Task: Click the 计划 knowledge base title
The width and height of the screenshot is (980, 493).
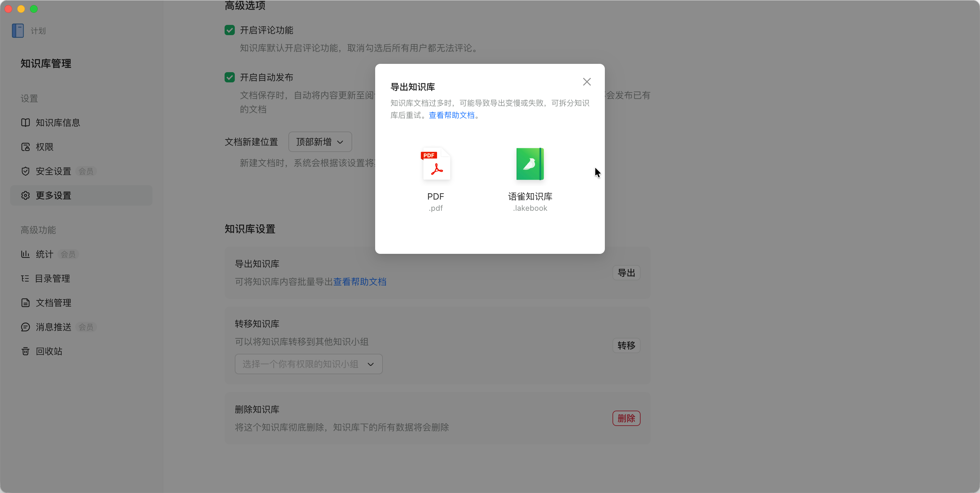Action: [38, 31]
